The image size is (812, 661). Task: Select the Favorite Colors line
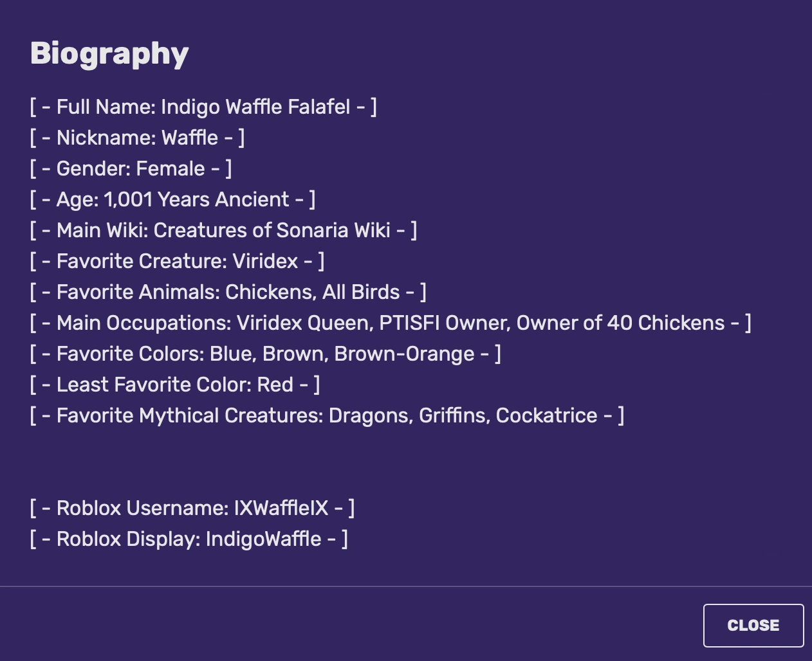pos(266,354)
